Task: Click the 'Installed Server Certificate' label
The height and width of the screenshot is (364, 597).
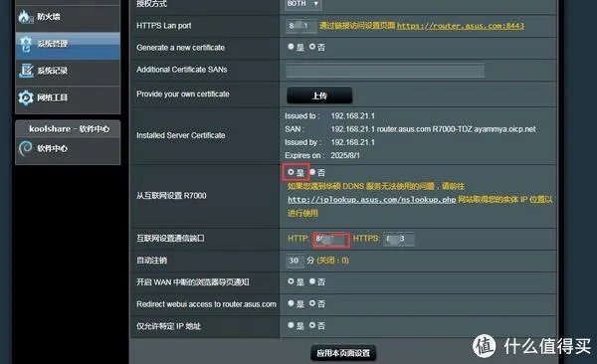Action: click(181, 135)
